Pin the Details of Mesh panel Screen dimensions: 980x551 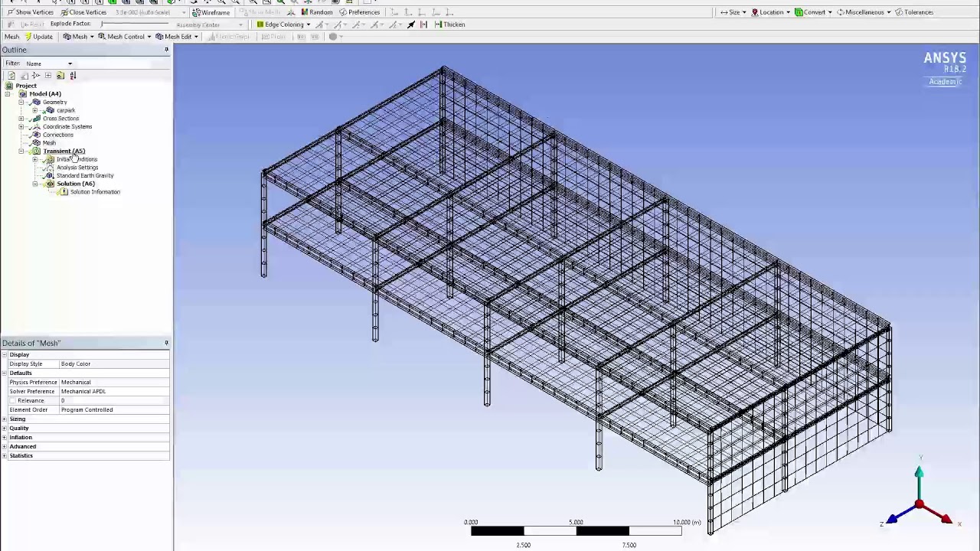click(x=166, y=343)
